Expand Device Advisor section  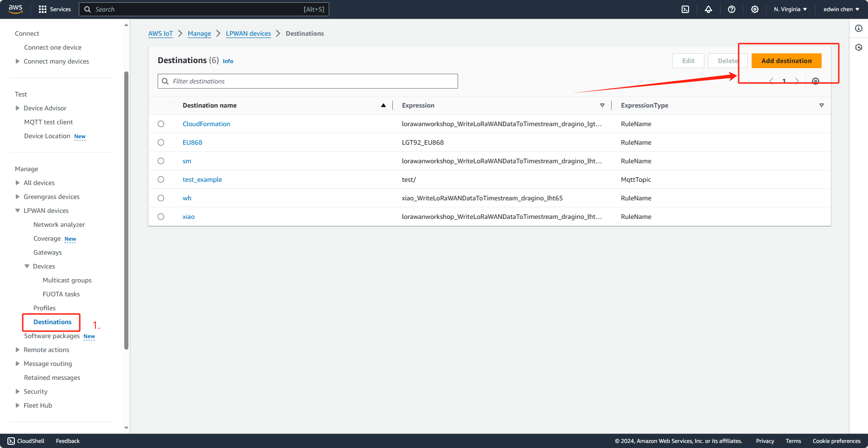pos(18,108)
